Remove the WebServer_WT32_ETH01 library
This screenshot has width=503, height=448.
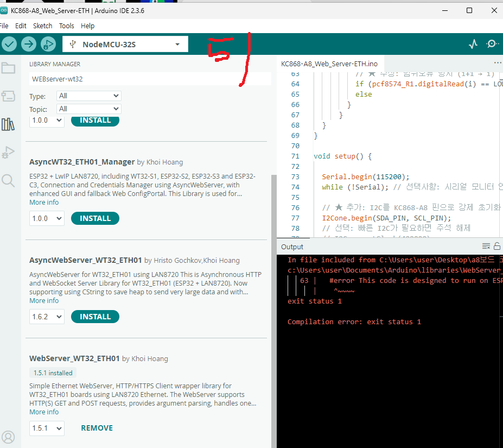pos(97,428)
